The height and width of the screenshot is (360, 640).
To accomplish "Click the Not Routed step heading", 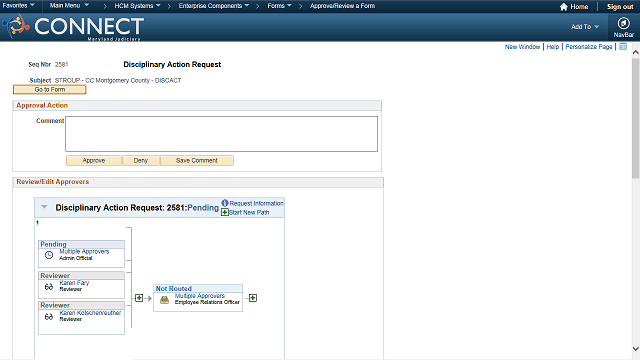I will [x=173, y=288].
